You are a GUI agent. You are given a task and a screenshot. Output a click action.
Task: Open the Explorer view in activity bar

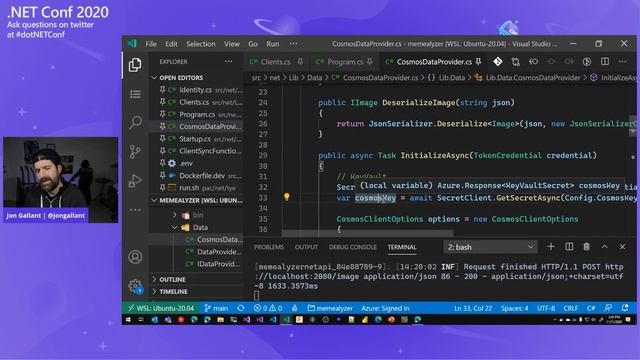click(135, 64)
